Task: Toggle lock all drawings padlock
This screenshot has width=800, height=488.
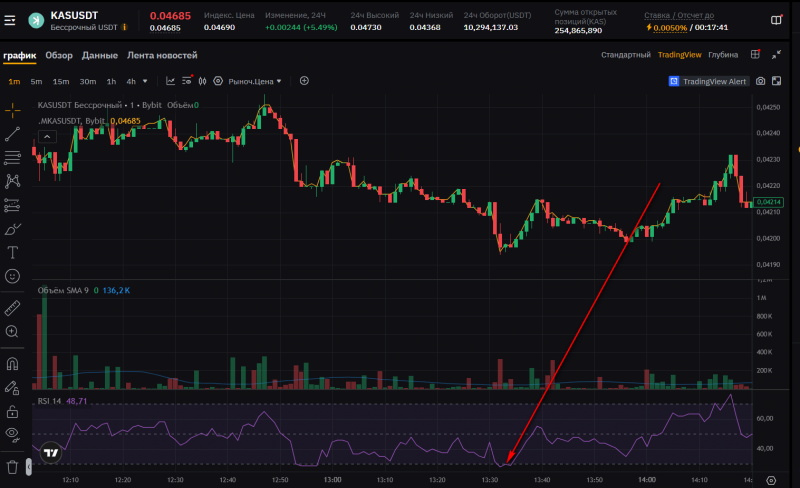Action: coord(12,411)
